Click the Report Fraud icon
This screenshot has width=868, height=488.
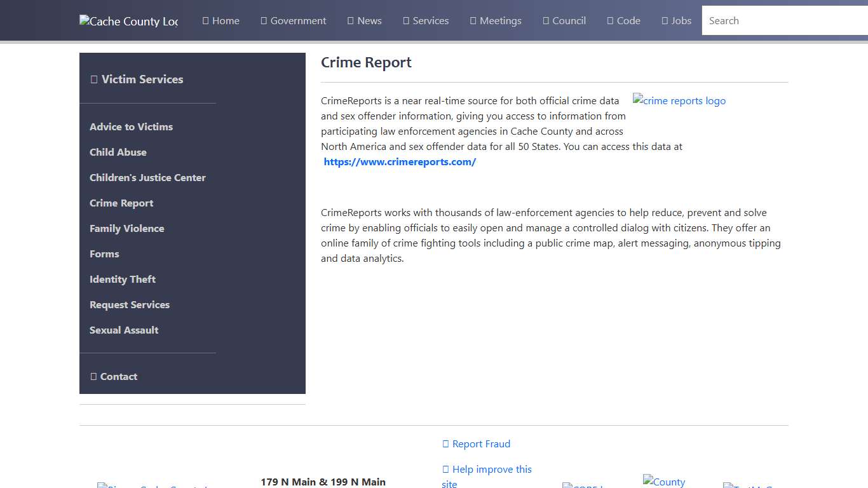click(x=445, y=444)
